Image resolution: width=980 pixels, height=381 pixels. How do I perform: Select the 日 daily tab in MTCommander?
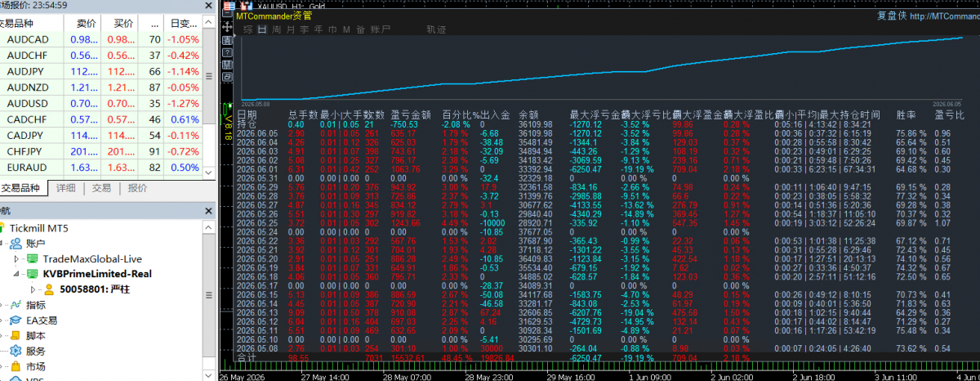point(262,29)
